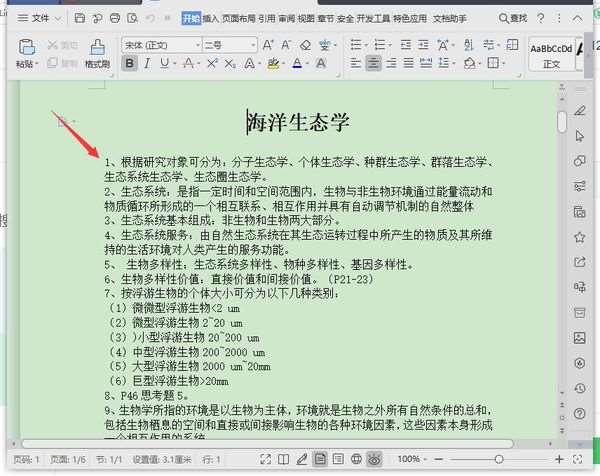Switch to the 插入 ribbon tab

point(210,18)
